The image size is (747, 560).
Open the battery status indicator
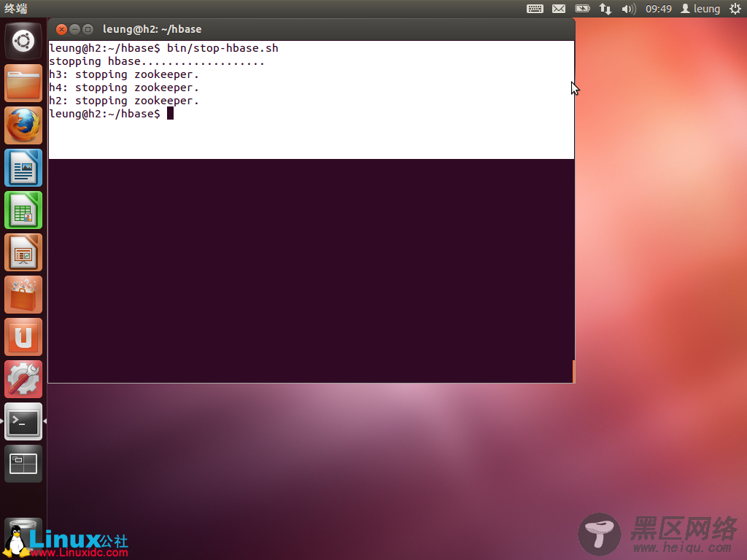[582, 9]
